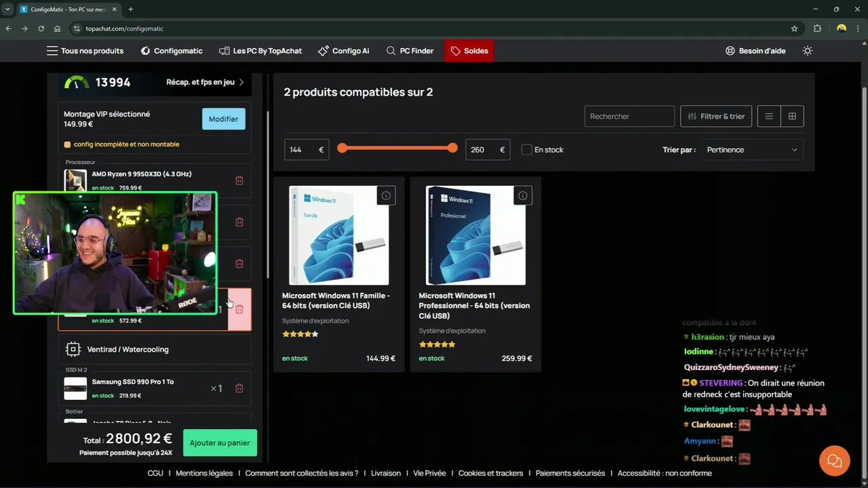
Task: Focus the Rechercher search field
Action: tap(629, 117)
